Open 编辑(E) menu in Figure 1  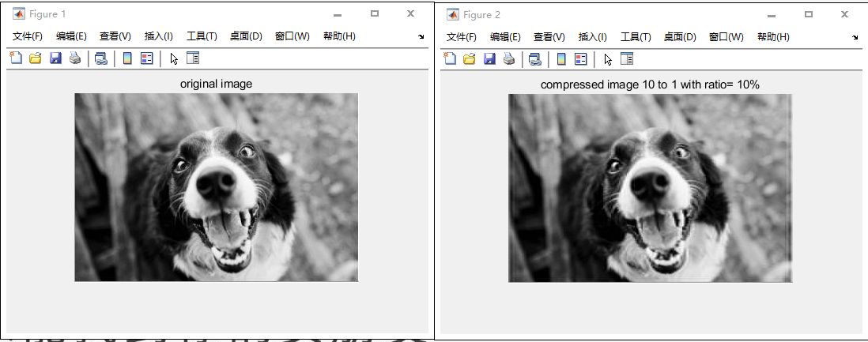71,36
